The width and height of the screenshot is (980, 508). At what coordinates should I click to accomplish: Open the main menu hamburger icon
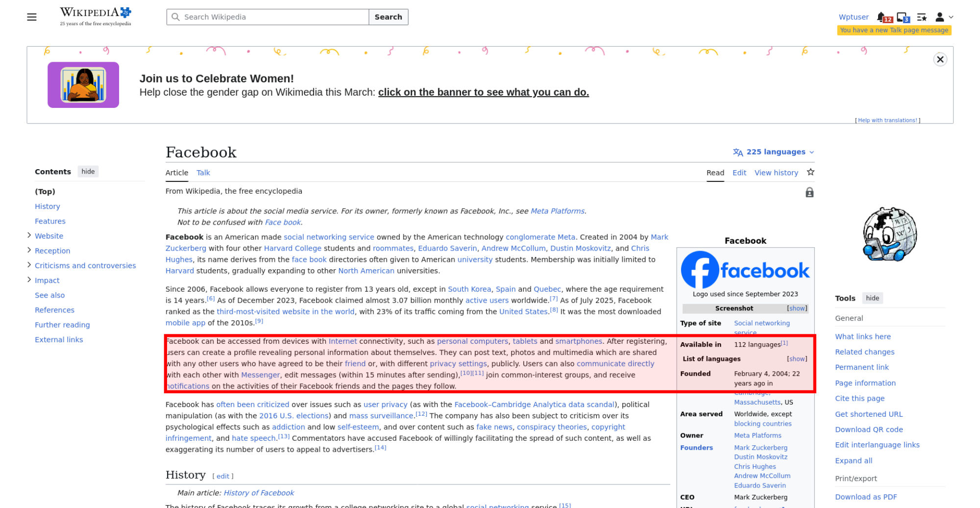[x=32, y=17]
